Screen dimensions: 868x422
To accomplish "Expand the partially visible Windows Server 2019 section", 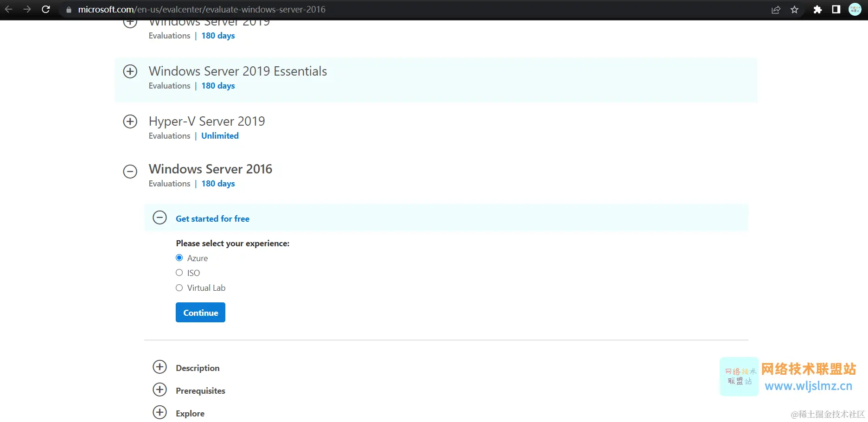I will point(130,23).
